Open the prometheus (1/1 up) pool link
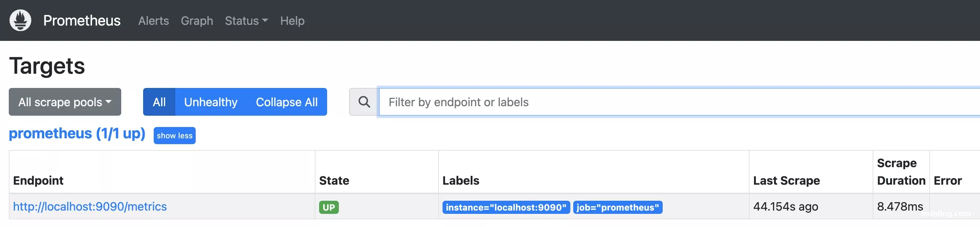Screen dimensions: 980x227 pos(77,134)
